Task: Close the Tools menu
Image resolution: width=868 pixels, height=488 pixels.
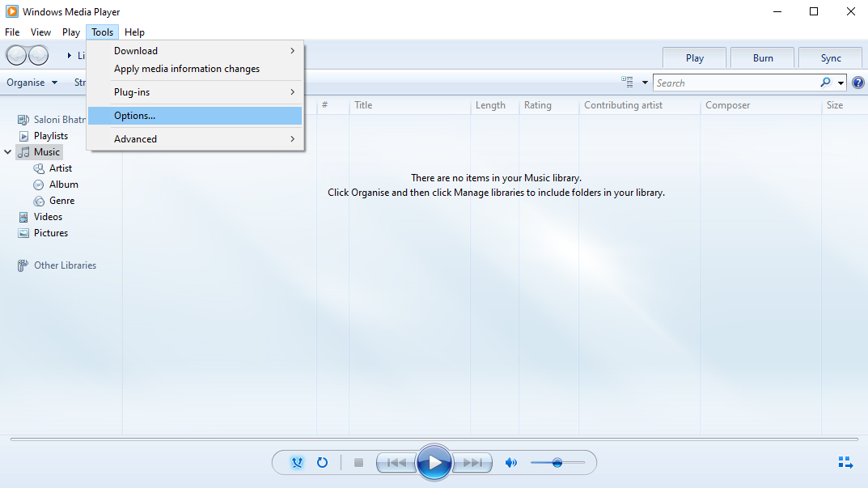Action: point(103,32)
